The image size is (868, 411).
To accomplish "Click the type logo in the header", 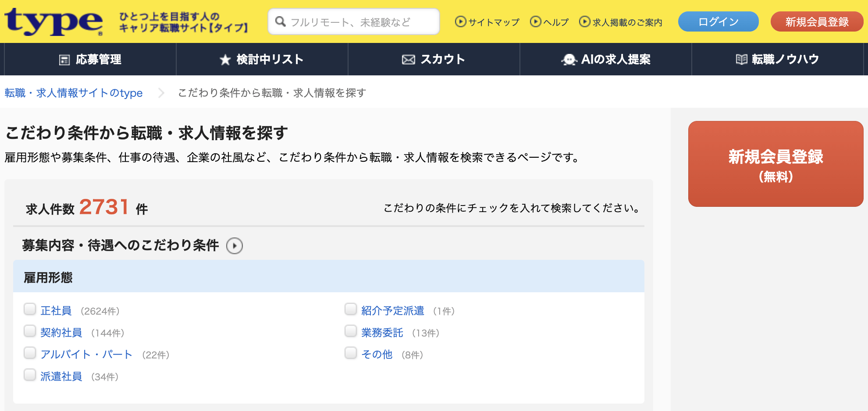I will click(53, 21).
